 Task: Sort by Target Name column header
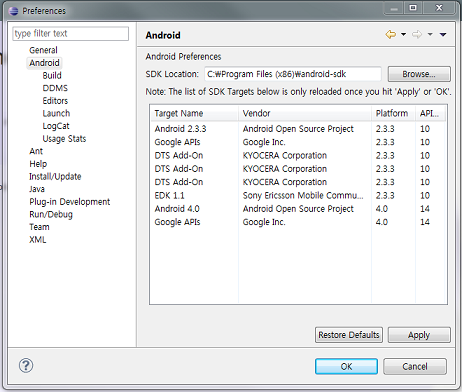click(195, 114)
